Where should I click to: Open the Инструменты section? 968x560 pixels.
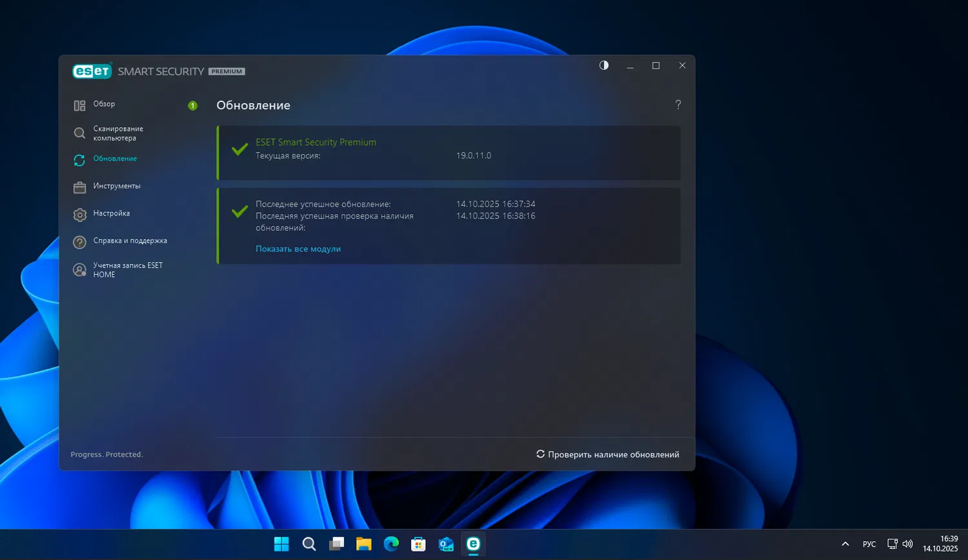coord(117,186)
